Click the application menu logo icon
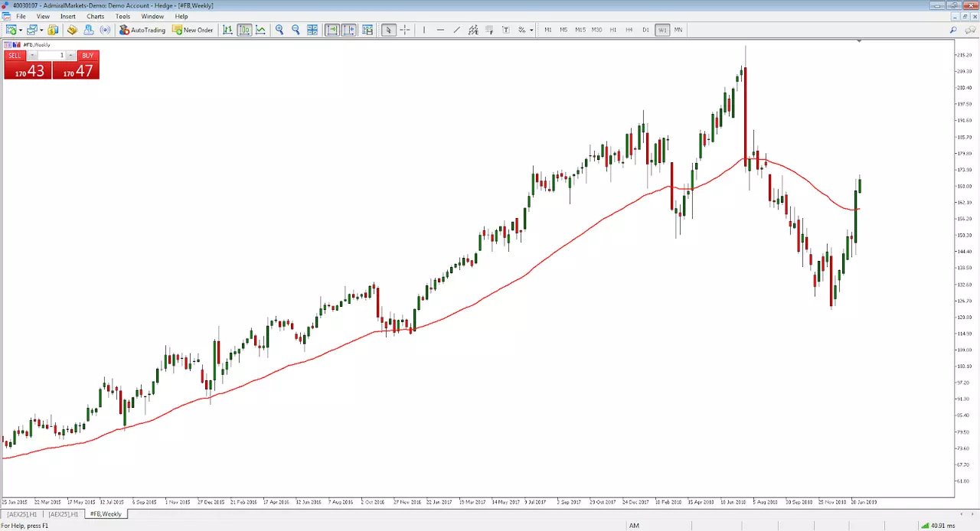 click(x=6, y=16)
